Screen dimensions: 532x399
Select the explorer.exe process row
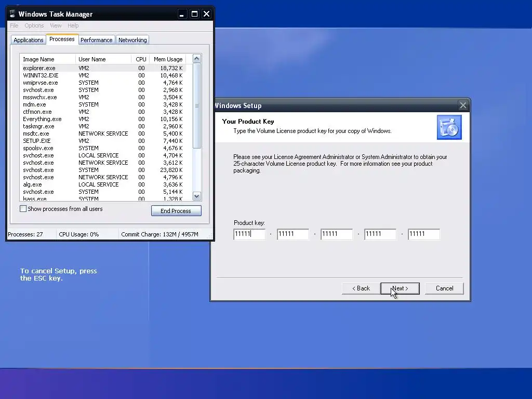[x=103, y=68]
